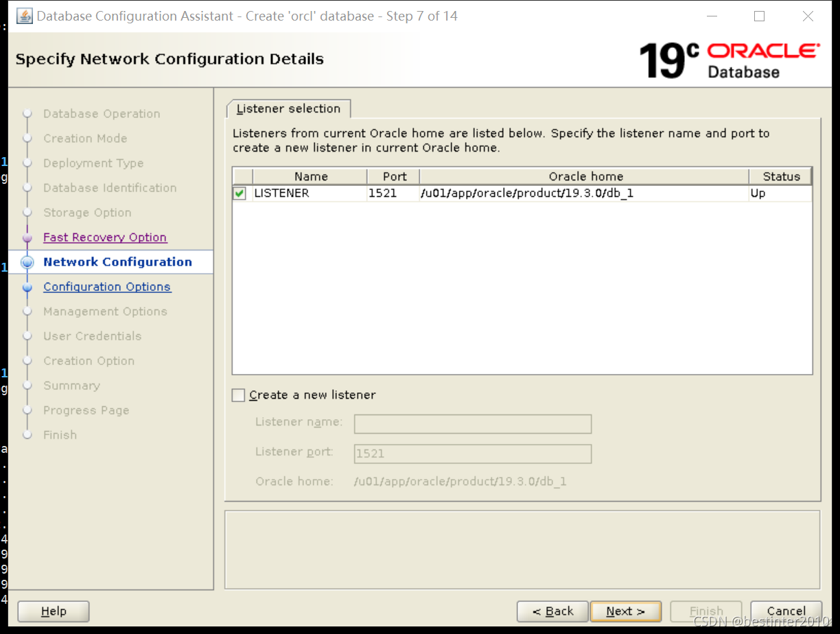Click the Progress Page step

(x=86, y=410)
